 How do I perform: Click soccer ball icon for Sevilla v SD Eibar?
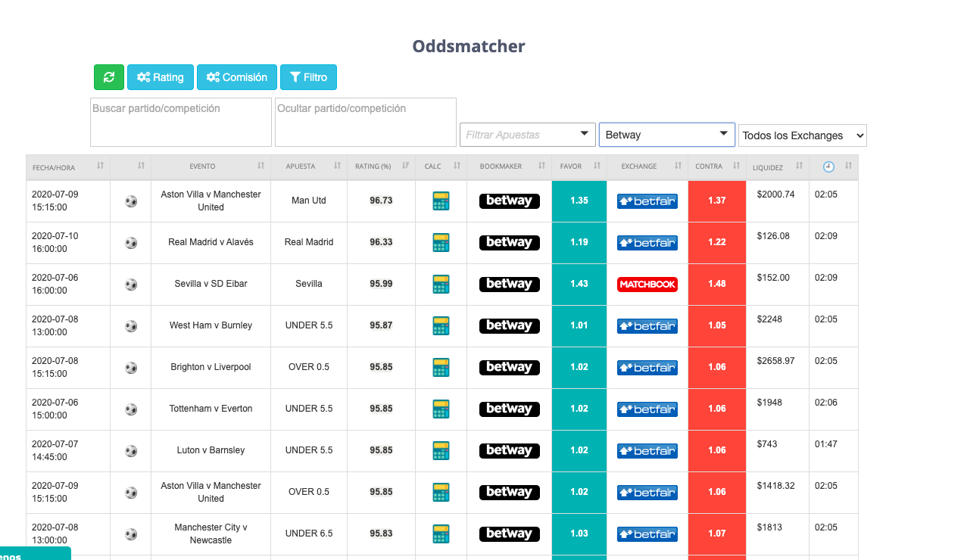131,285
